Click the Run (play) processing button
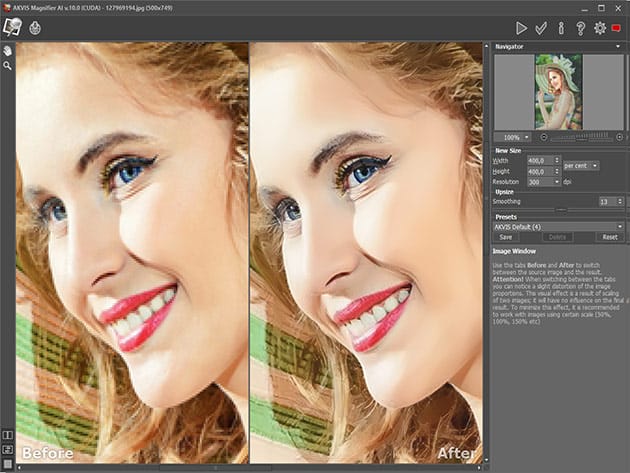Image resolution: width=630 pixels, height=473 pixels. pos(521,28)
